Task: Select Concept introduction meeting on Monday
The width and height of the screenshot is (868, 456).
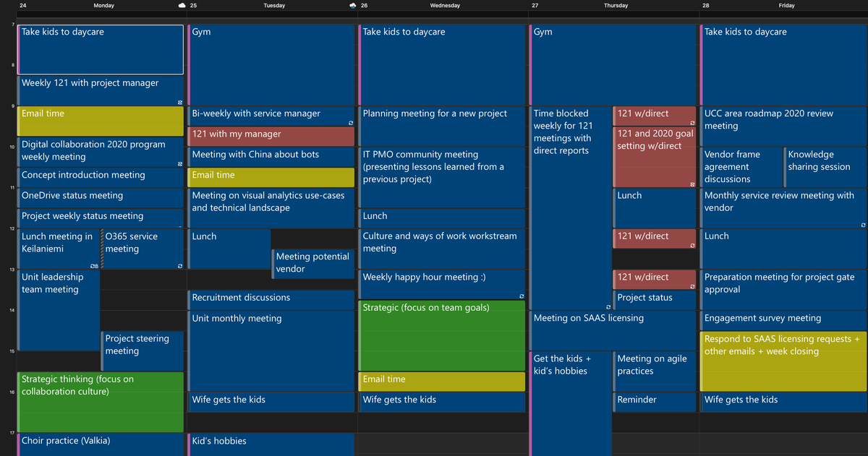Action: pyautogui.click(x=101, y=177)
